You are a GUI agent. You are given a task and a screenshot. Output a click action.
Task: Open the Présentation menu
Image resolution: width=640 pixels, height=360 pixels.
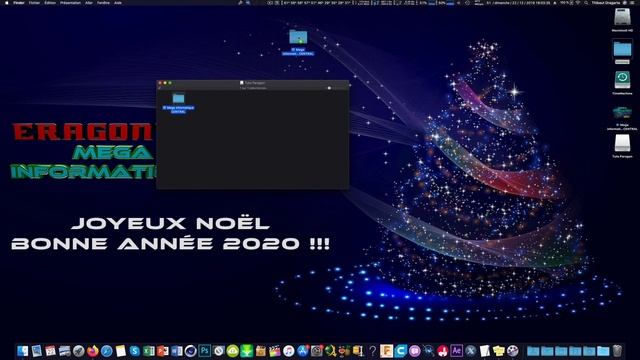(x=70, y=2)
